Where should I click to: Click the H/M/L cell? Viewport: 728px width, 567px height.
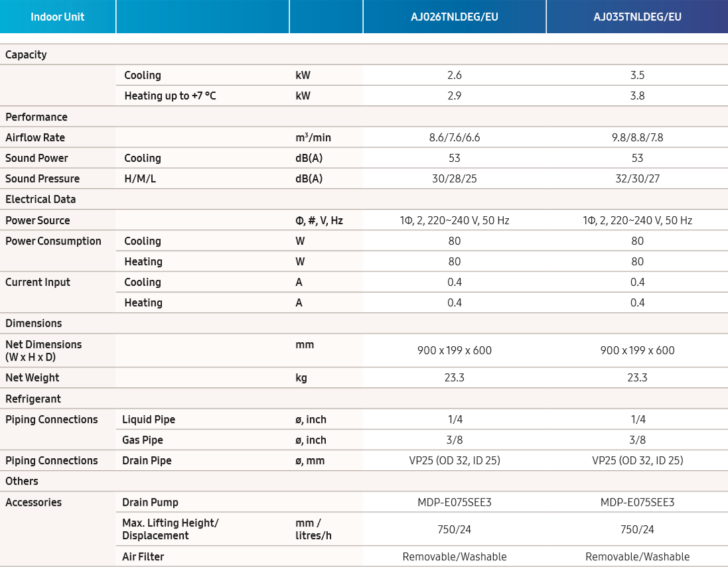[x=140, y=178]
